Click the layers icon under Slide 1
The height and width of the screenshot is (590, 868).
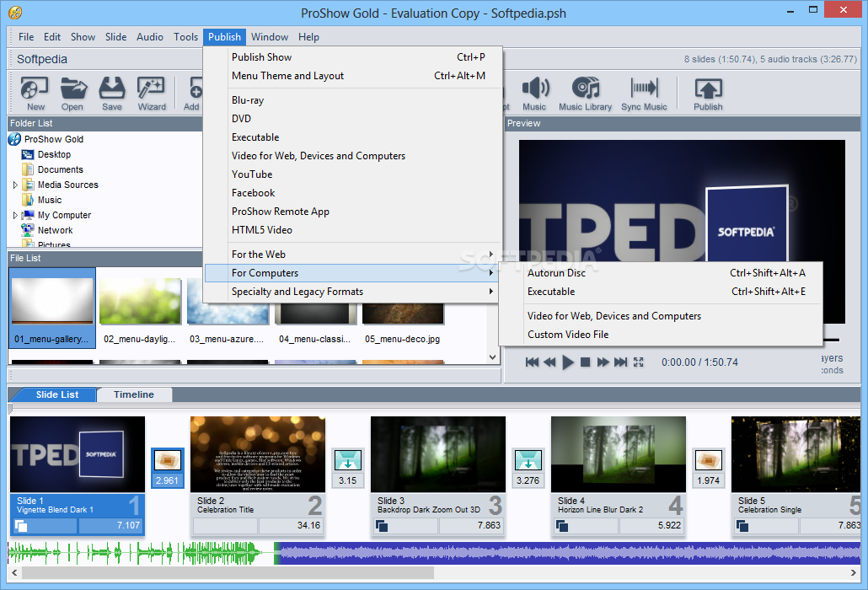pyautogui.click(x=21, y=526)
